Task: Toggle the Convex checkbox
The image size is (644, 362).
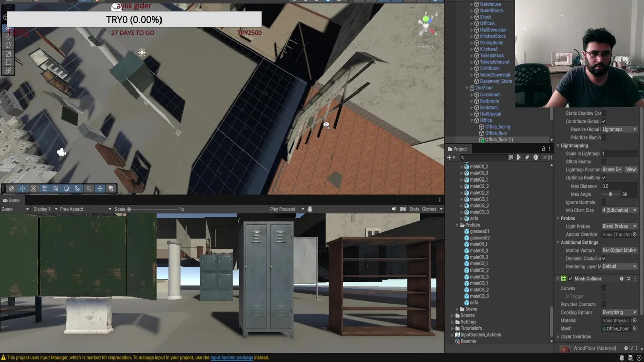Action: (604, 289)
